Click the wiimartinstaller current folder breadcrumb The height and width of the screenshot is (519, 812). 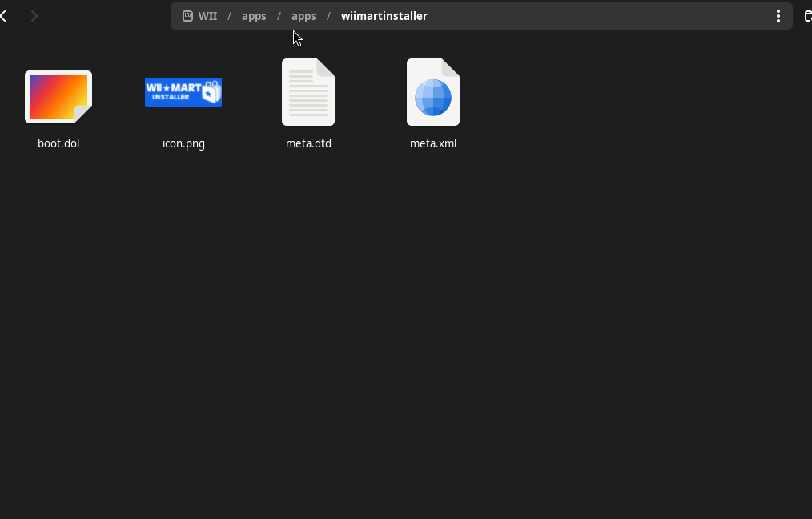coord(384,16)
